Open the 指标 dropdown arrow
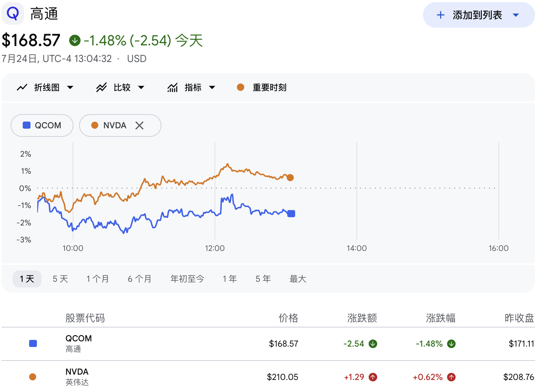 point(212,88)
